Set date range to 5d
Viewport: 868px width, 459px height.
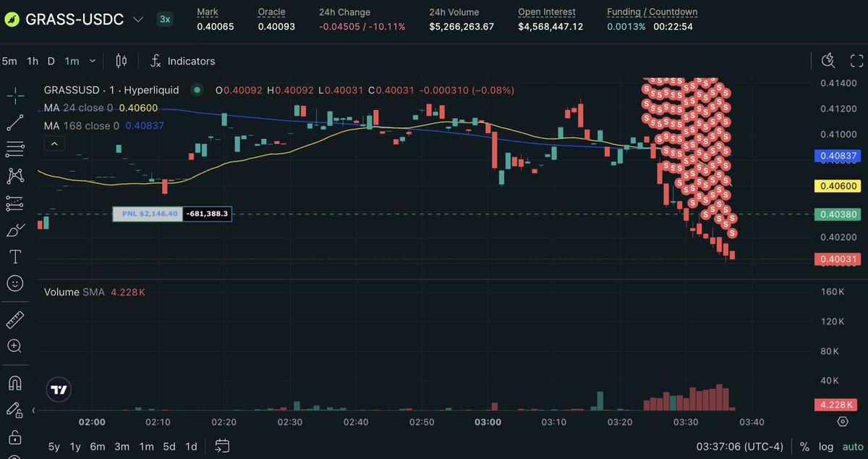(169, 447)
